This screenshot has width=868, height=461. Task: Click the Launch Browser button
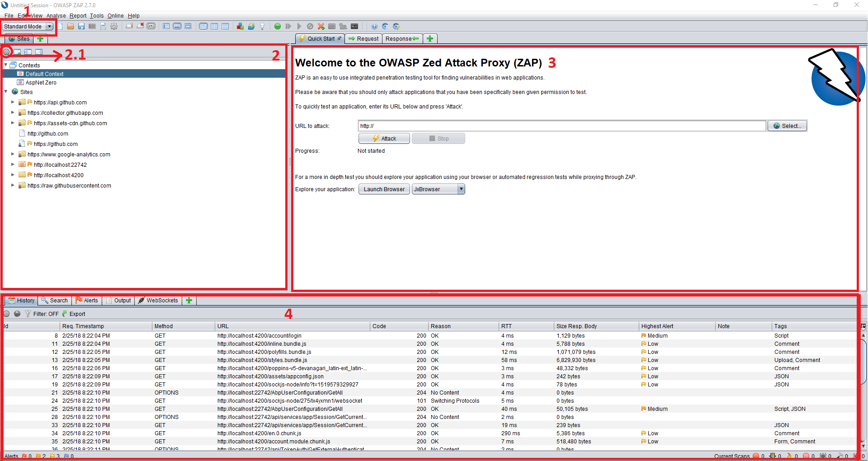[384, 189]
